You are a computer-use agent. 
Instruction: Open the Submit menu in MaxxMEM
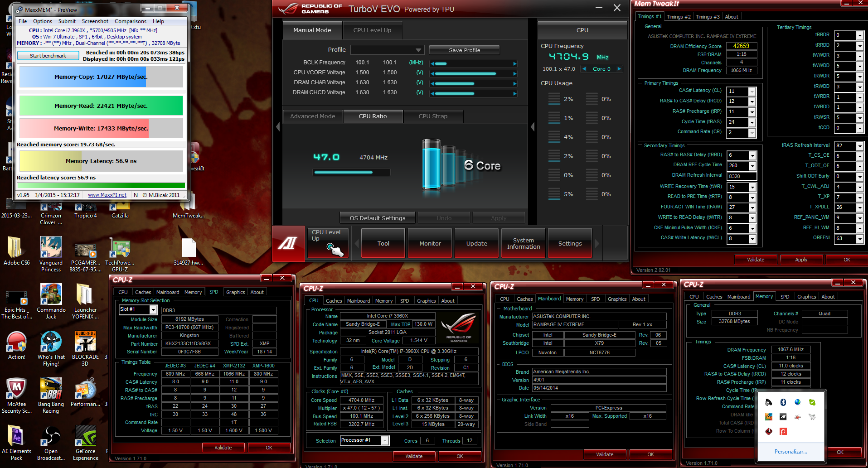point(67,21)
